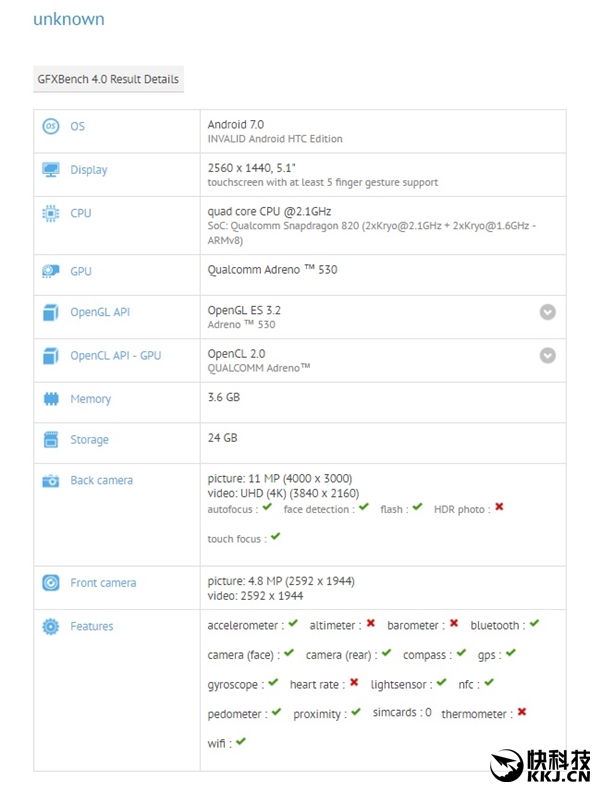Click the GPU icon
600x792 pixels.
[x=50, y=271]
